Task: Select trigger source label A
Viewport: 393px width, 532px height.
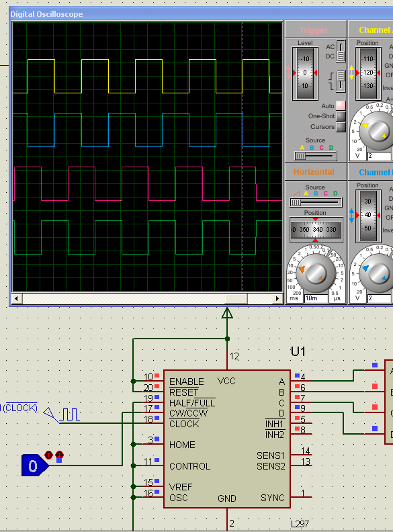Action: [x=302, y=148]
